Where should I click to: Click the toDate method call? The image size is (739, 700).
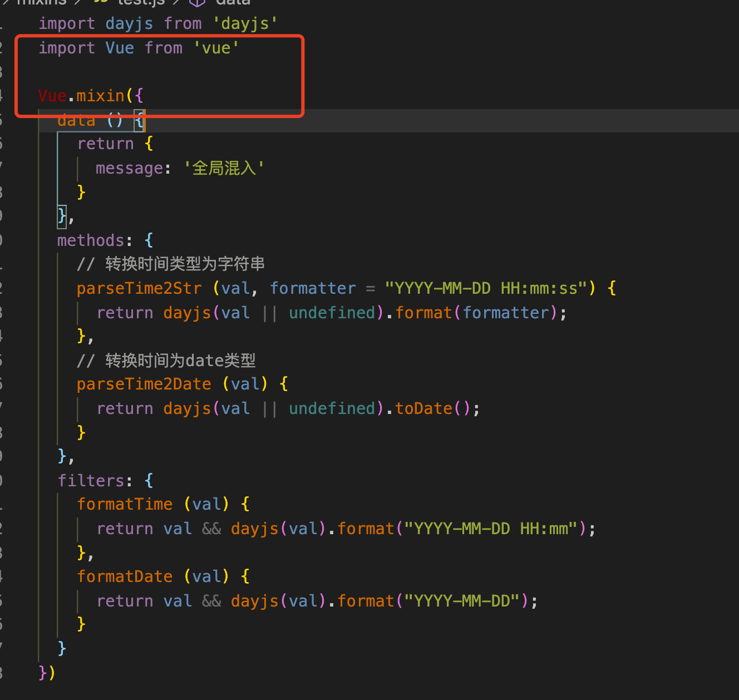tap(423, 408)
